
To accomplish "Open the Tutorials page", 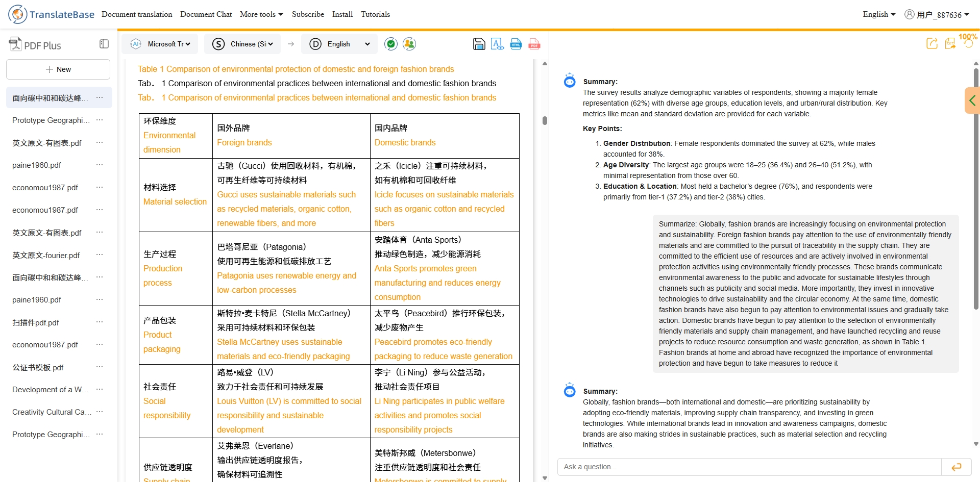I will pyautogui.click(x=375, y=14).
